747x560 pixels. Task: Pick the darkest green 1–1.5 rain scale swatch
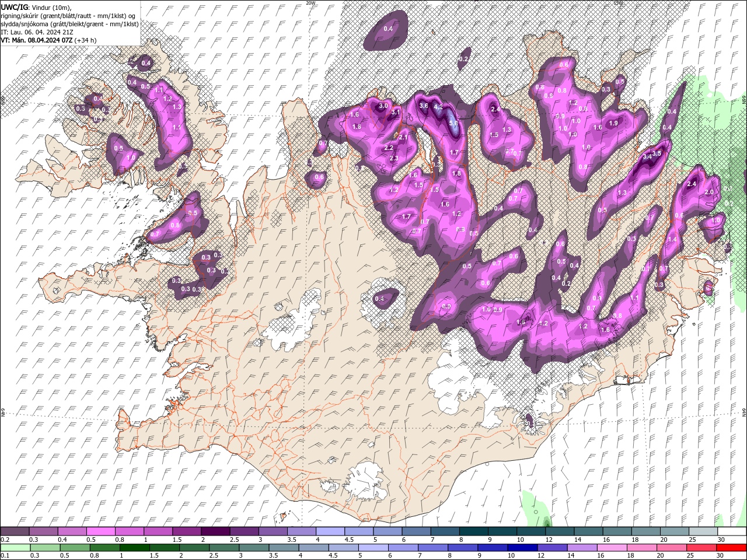pos(134,548)
